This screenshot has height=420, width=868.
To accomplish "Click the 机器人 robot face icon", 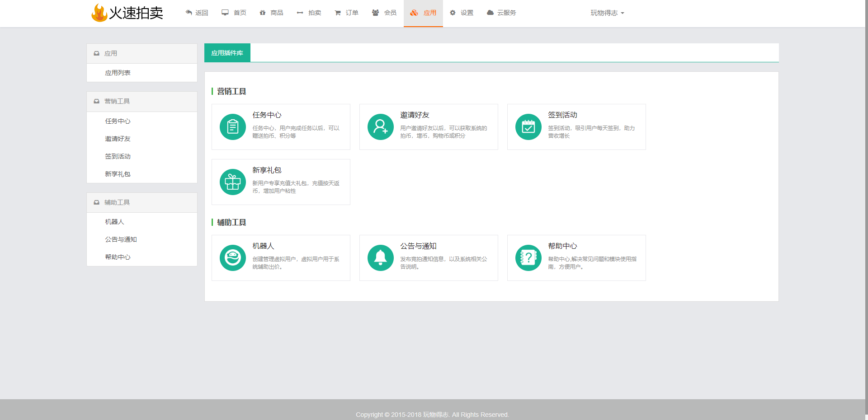I will [233, 258].
